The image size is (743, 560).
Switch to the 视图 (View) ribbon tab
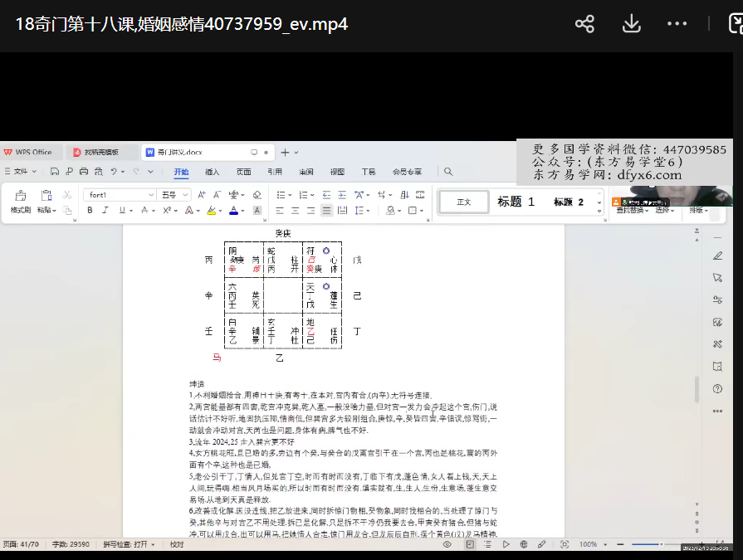point(337,173)
